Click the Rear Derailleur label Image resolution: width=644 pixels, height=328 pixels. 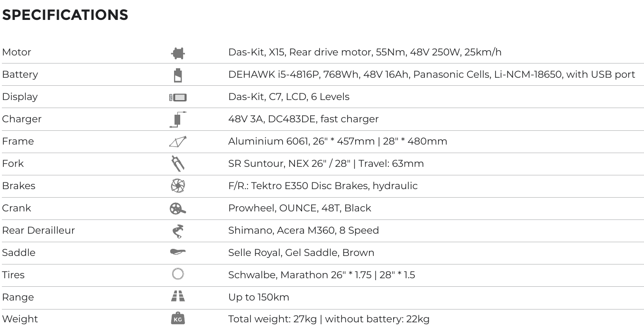pos(38,230)
